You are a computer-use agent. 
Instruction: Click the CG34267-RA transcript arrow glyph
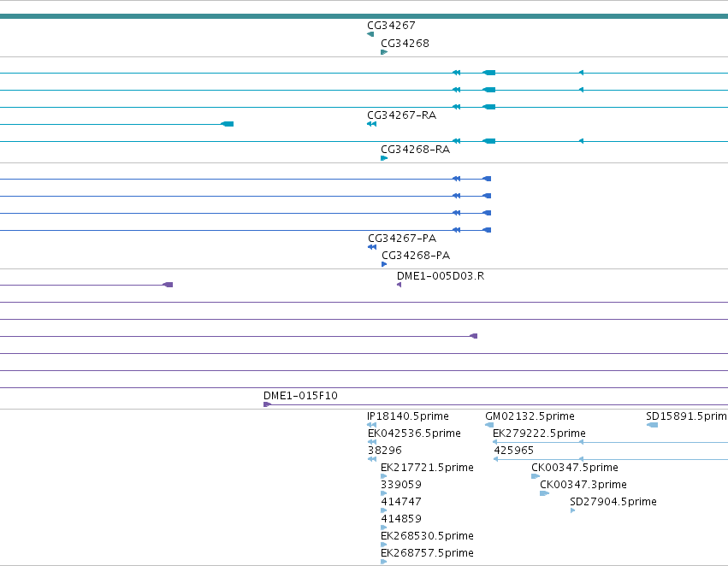[371, 124]
